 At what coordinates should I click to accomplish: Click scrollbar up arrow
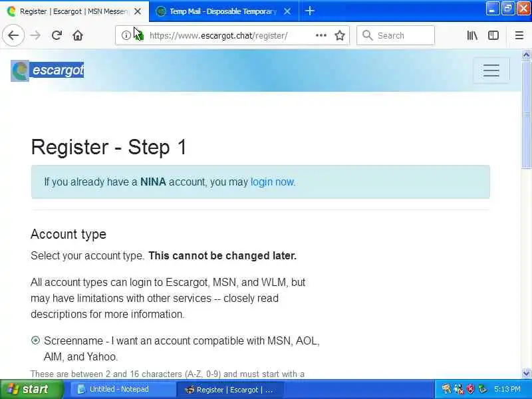pos(526,55)
